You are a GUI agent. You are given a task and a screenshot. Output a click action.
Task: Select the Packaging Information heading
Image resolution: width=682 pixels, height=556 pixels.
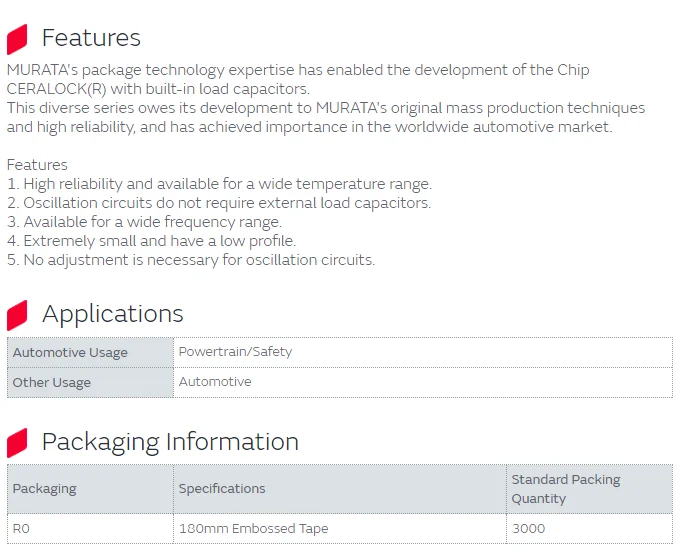(170, 442)
